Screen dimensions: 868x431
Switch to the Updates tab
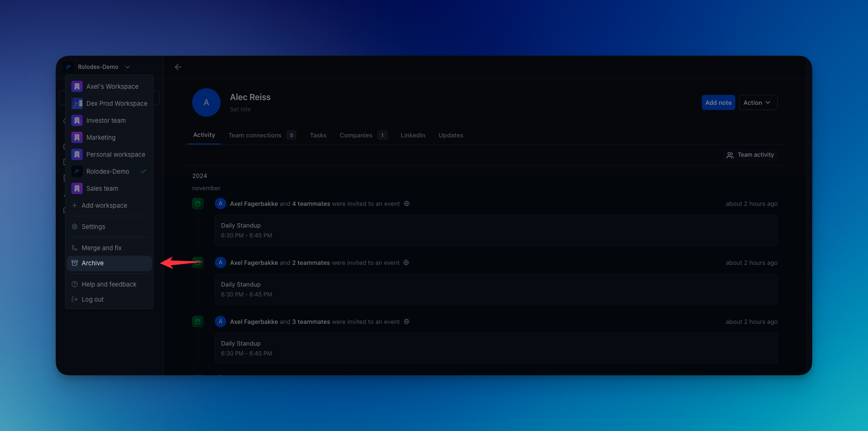(451, 135)
